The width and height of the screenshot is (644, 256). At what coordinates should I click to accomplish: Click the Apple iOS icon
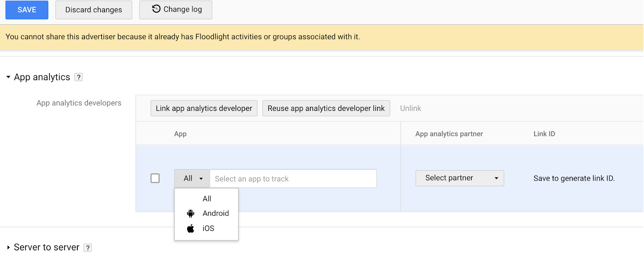click(x=191, y=229)
